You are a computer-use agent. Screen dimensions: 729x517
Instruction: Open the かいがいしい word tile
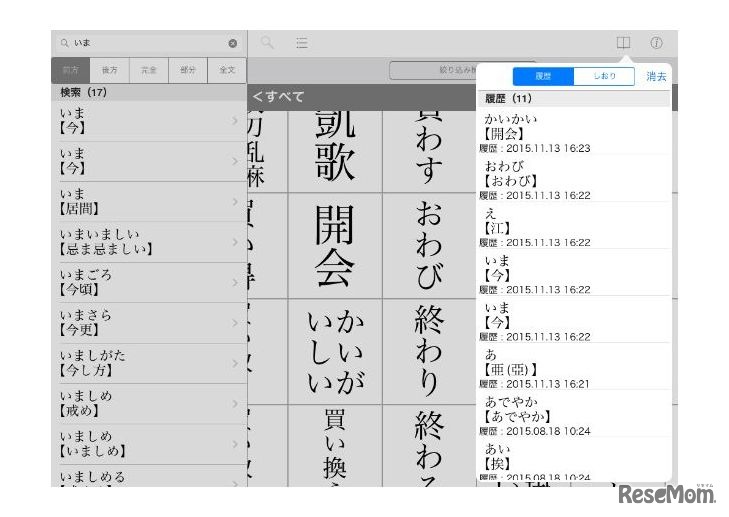(335, 351)
